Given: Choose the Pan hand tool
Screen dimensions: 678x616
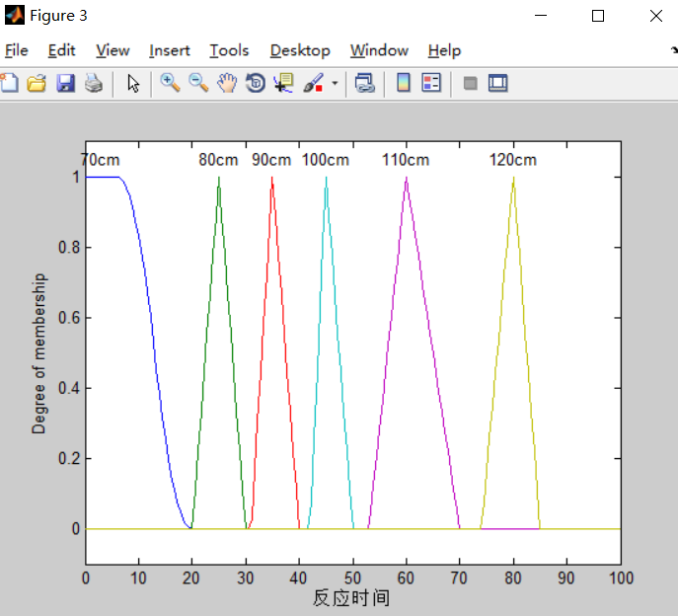Looking at the screenshot, I should click(227, 83).
